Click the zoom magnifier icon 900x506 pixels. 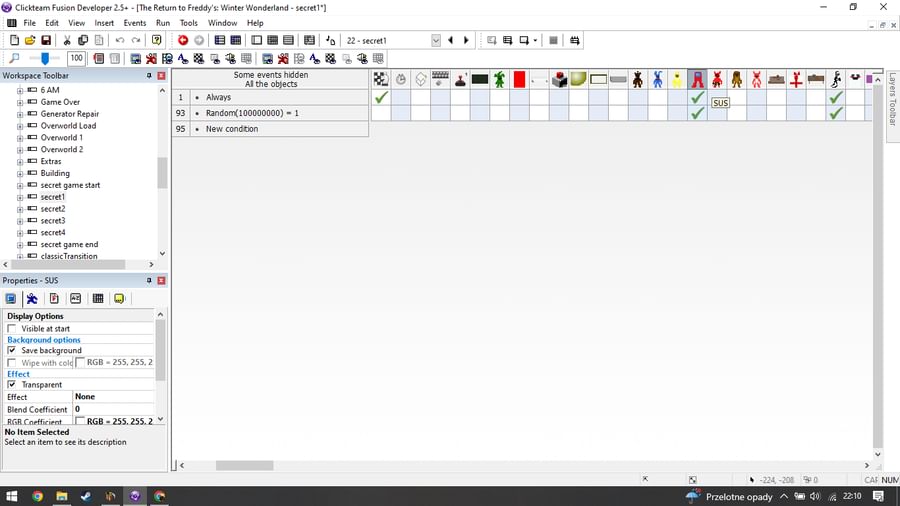14,58
